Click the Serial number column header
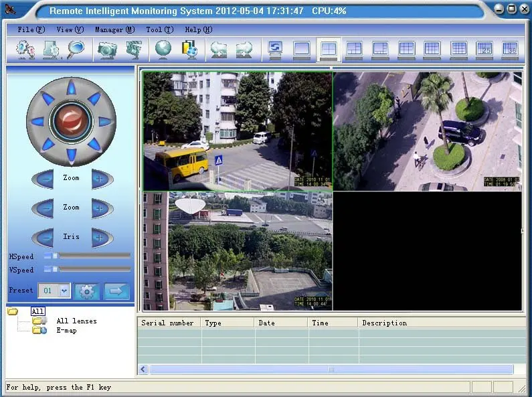Screen dimensions: 532x397 (x=169, y=323)
